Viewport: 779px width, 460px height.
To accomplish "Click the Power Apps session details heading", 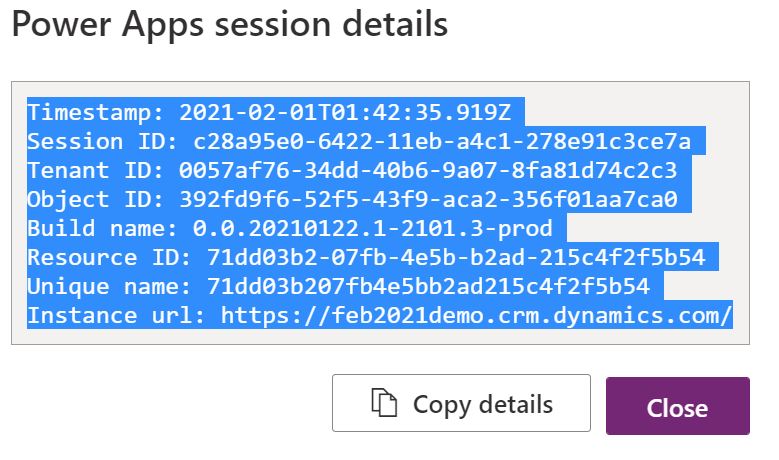I will point(230,24).
